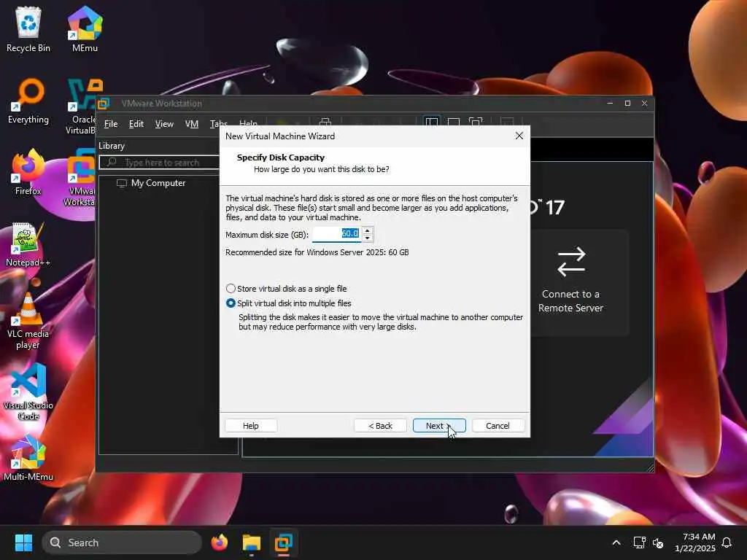Click the Maximum disk size field

337,234
